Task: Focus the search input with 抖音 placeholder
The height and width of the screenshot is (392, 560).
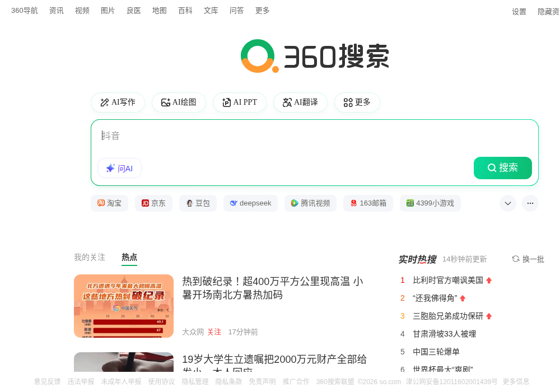Action: (314, 136)
